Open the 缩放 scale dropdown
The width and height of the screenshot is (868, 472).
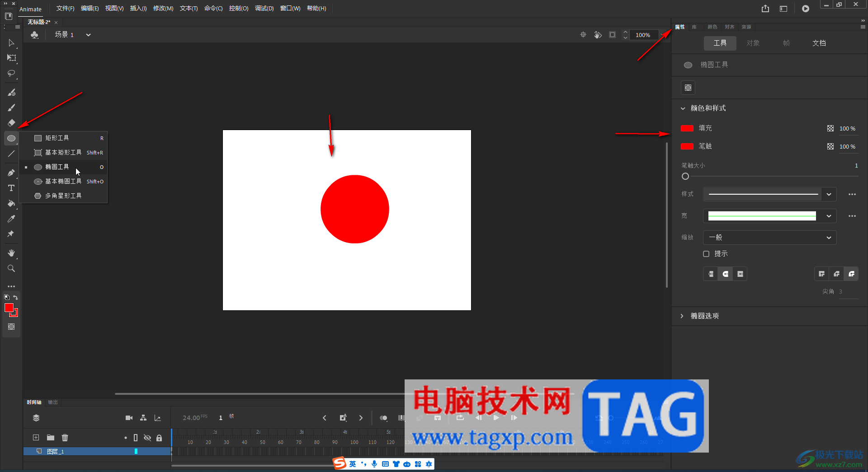(x=769, y=238)
